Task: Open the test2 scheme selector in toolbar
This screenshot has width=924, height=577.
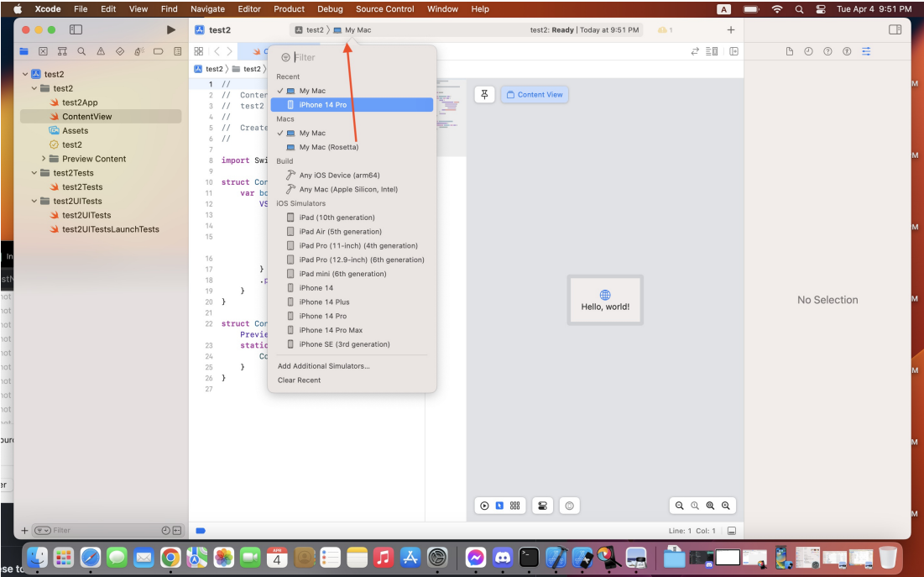Action: [310, 30]
